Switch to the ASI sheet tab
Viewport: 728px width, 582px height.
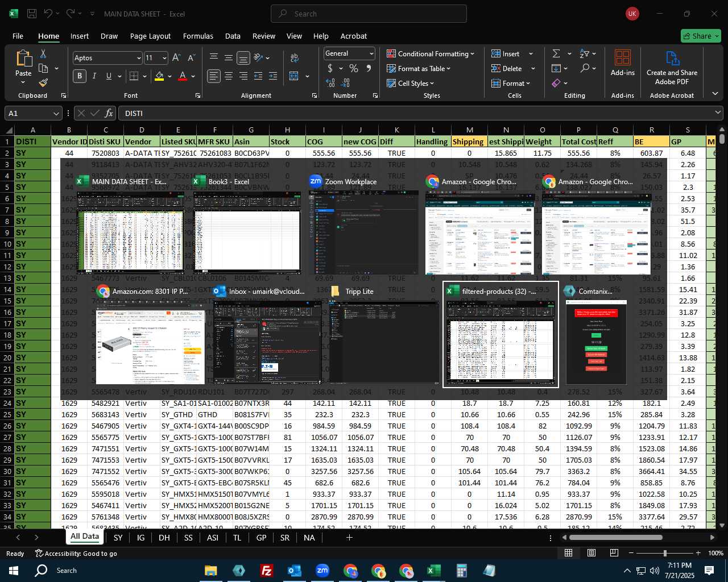pos(213,537)
